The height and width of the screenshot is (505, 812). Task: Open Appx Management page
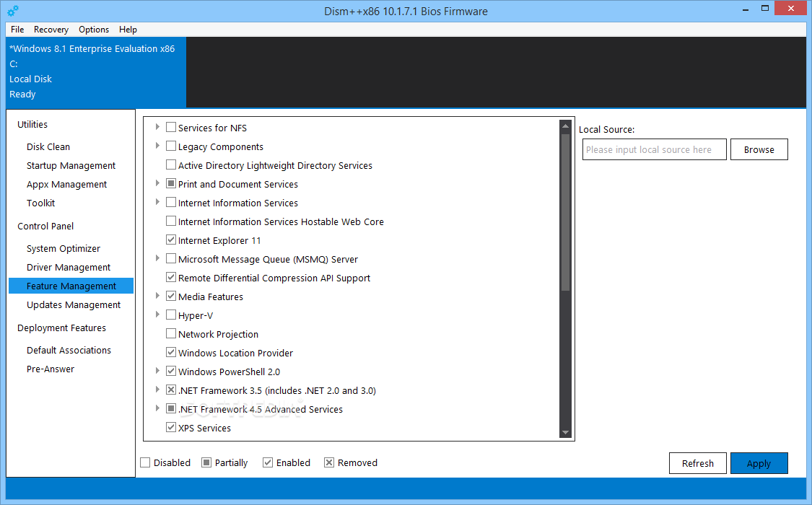[x=67, y=184]
